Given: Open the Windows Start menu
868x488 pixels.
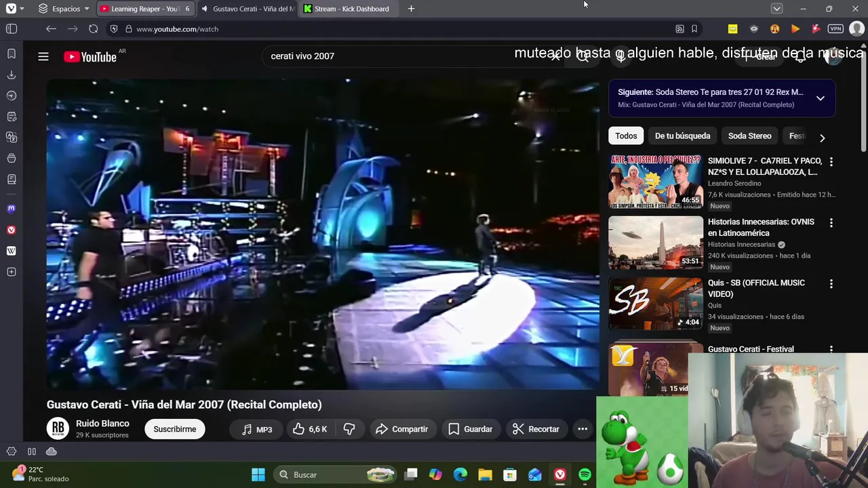Looking at the screenshot, I should [258, 474].
